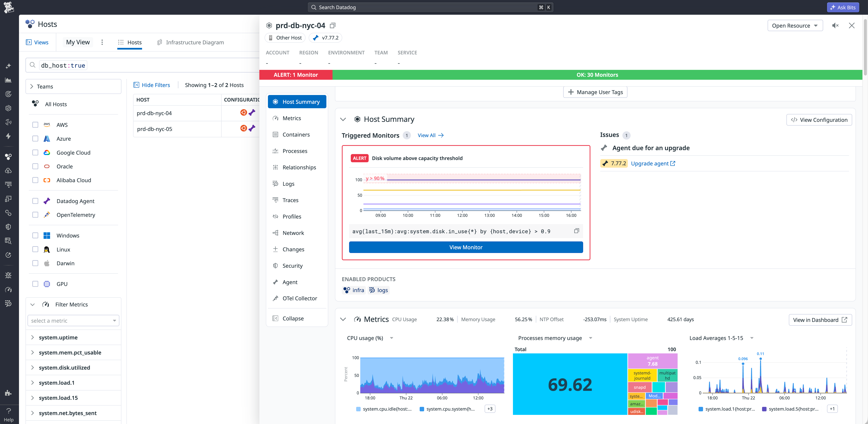Open View Configuration
Image resolution: width=868 pixels, height=424 pixels.
pyautogui.click(x=819, y=120)
